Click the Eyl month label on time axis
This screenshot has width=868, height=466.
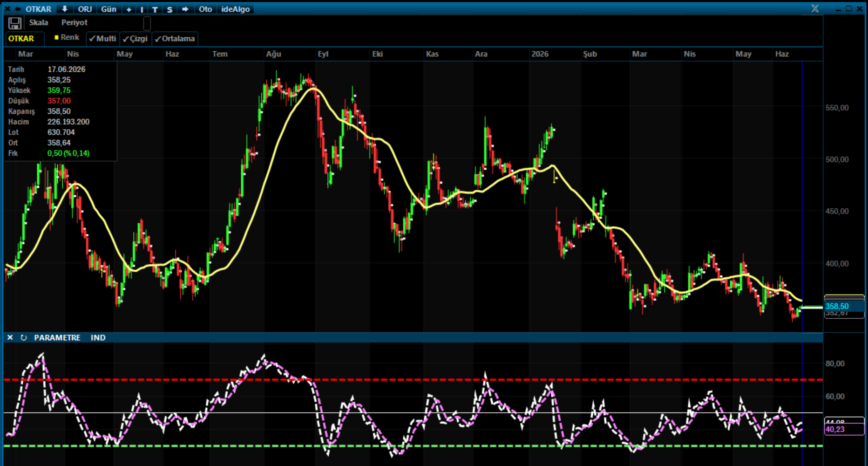pyautogui.click(x=323, y=54)
